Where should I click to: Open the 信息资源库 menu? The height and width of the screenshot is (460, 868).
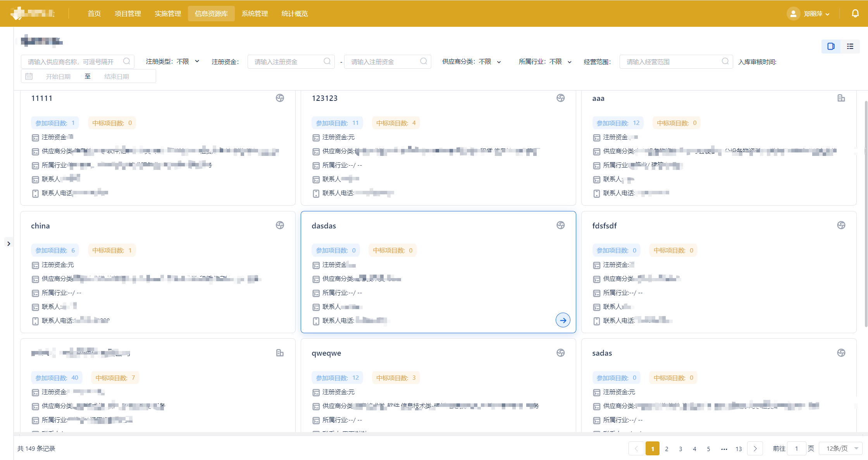(x=211, y=14)
